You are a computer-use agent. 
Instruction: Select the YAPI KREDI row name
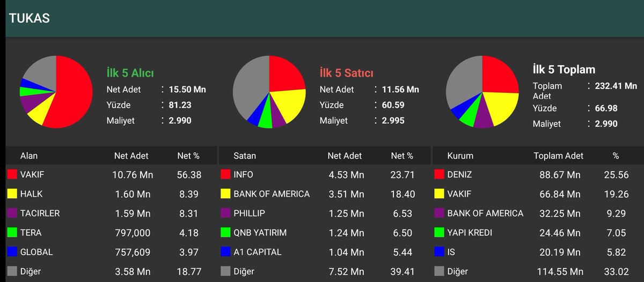pos(470,233)
